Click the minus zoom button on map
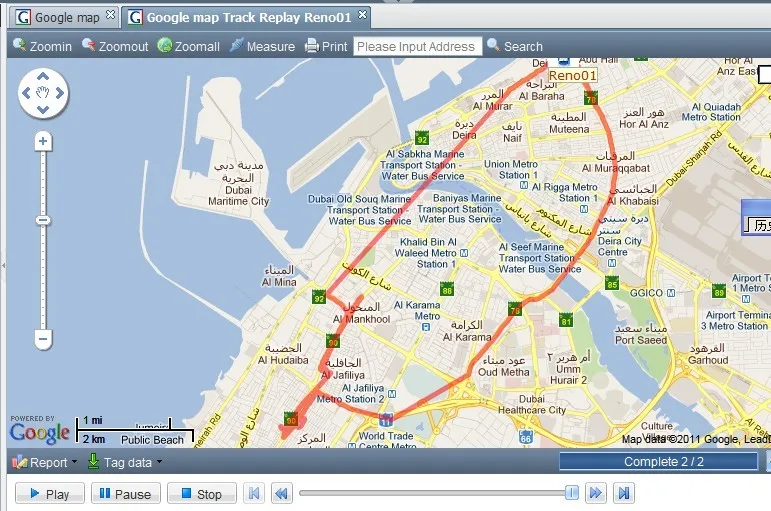 [x=43, y=339]
